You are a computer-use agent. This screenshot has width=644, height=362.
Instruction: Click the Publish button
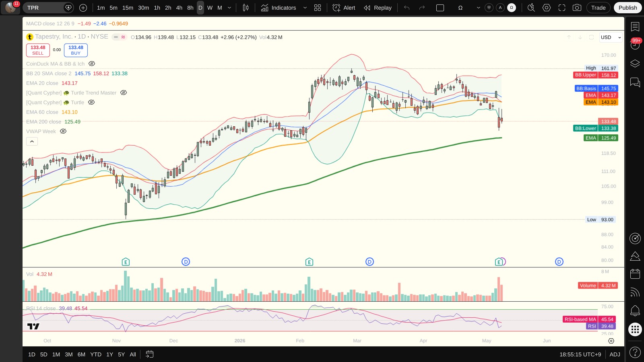[627, 8]
